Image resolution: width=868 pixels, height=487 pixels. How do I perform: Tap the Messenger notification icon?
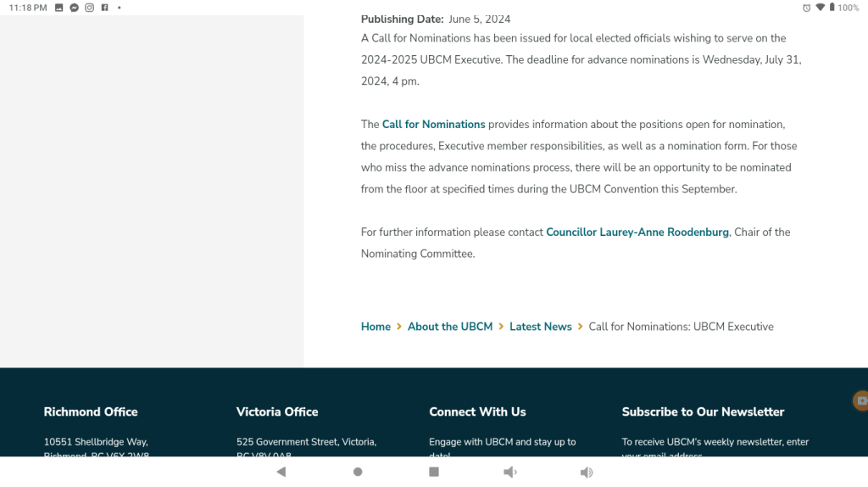pos(74,8)
